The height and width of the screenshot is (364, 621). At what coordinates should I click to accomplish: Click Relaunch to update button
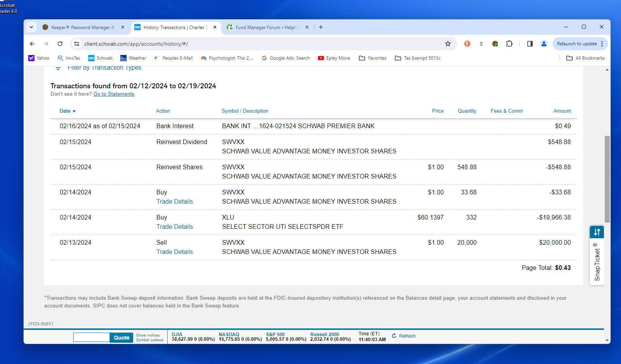(577, 44)
